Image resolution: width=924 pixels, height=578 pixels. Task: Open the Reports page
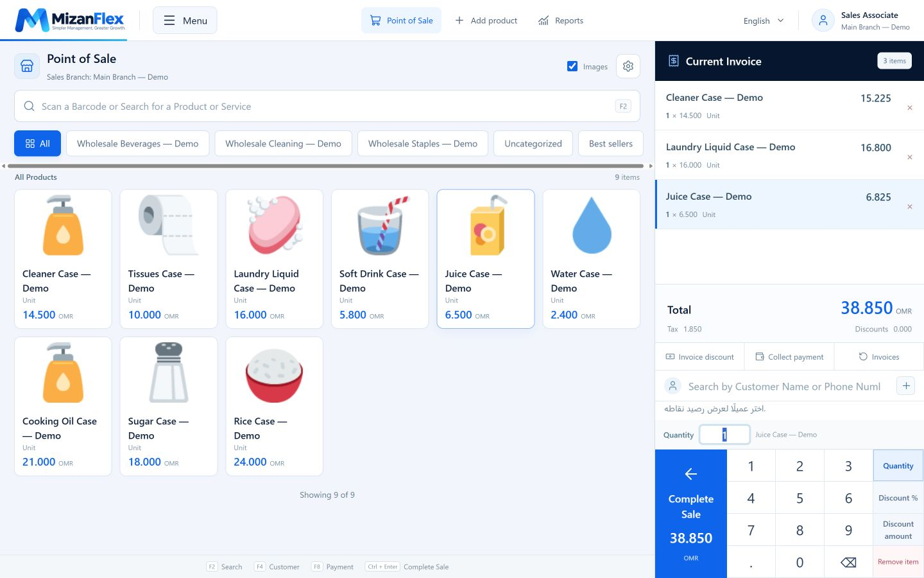click(x=561, y=21)
